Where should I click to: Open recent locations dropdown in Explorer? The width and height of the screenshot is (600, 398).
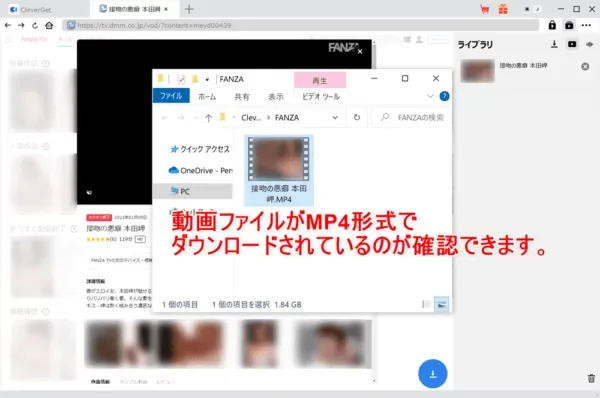(196, 118)
